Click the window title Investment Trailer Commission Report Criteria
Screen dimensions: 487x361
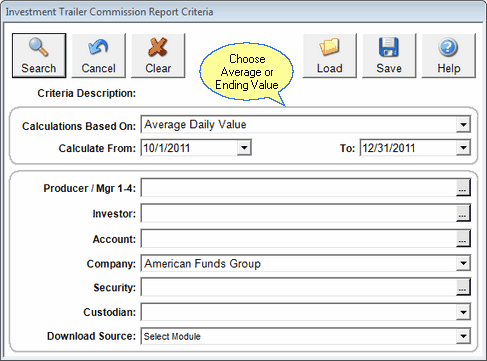tap(109, 12)
